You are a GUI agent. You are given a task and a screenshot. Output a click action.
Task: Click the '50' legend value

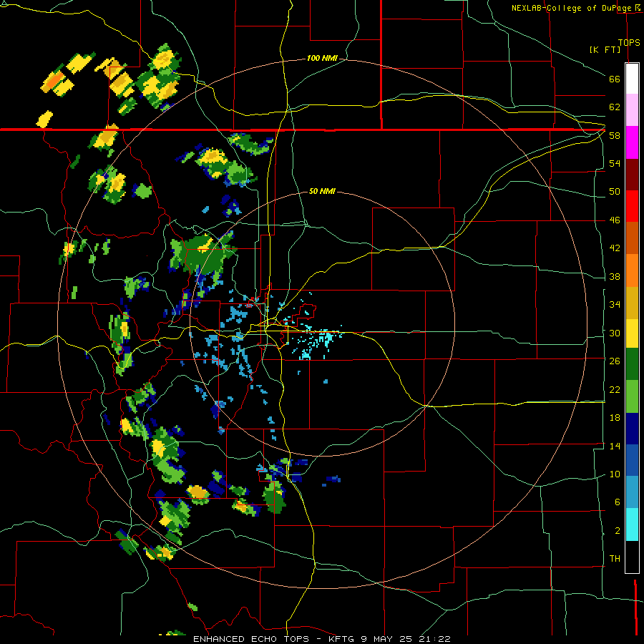pyautogui.click(x=615, y=191)
